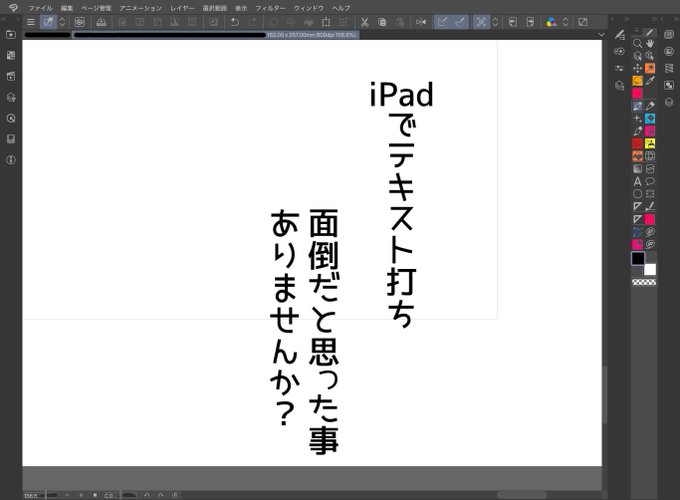Viewport: 680px width, 500px height.
Task: Expand arrows beside the color wheel icon
Action: click(565, 22)
